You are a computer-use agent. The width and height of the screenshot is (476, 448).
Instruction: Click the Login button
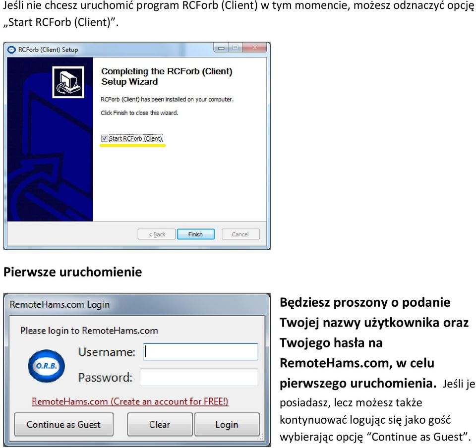(227, 424)
